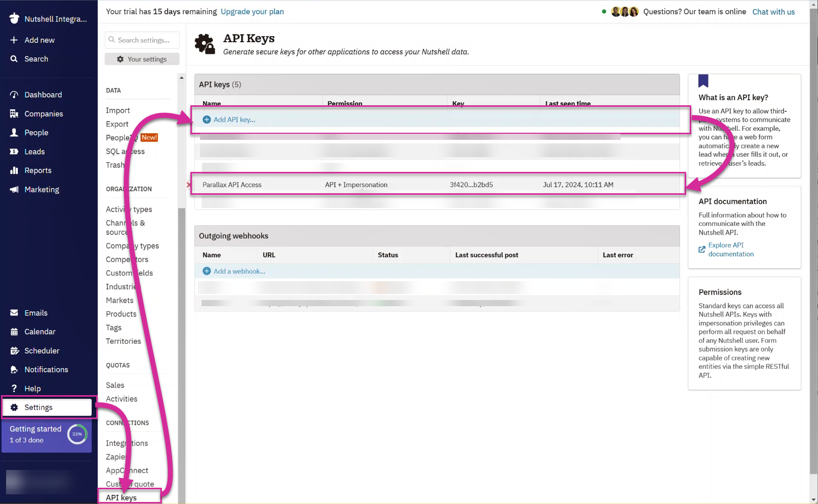The height and width of the screenshot is (504, 818).
Task: Click the URL column header in webhooks
Action: [269, 255]
